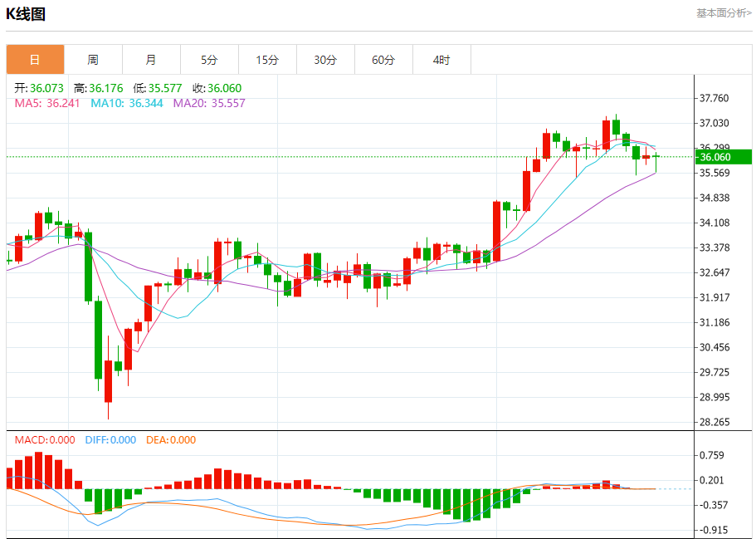Open the 基本面分析 link
The image size is (756, 539).
[x=724, y=13]
